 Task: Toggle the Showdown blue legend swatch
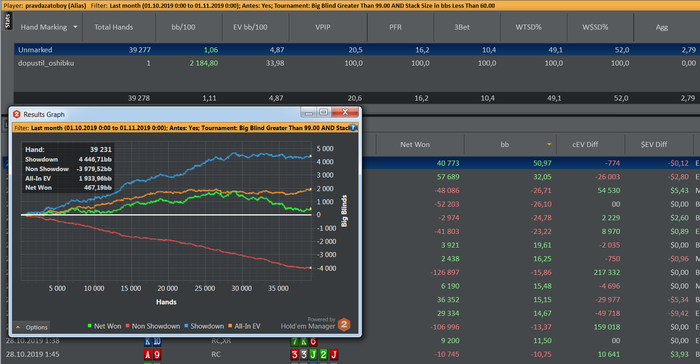(x=186, y=326)
